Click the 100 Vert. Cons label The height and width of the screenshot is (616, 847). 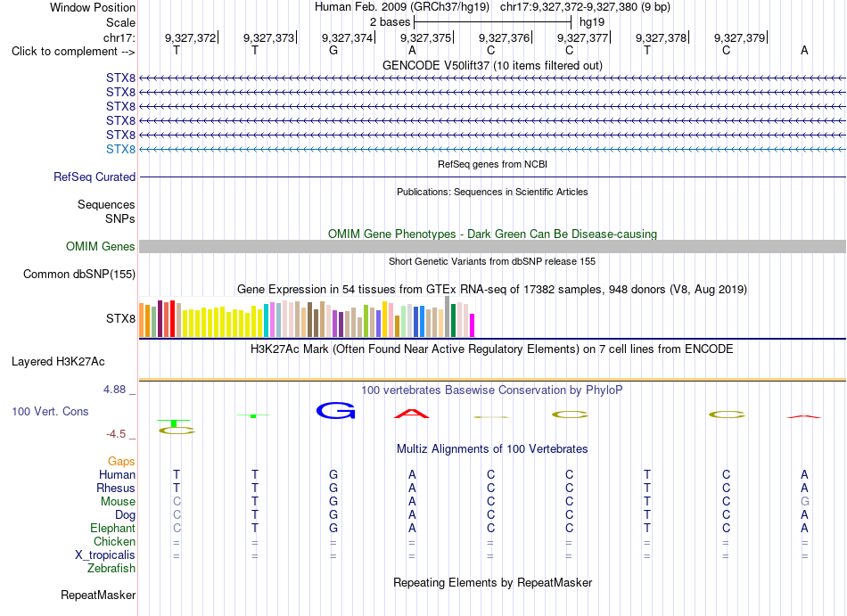pos(50,411)
